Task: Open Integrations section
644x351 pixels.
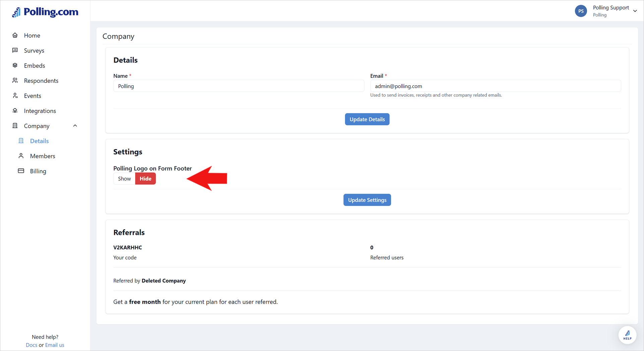Action: click(40, 111)
